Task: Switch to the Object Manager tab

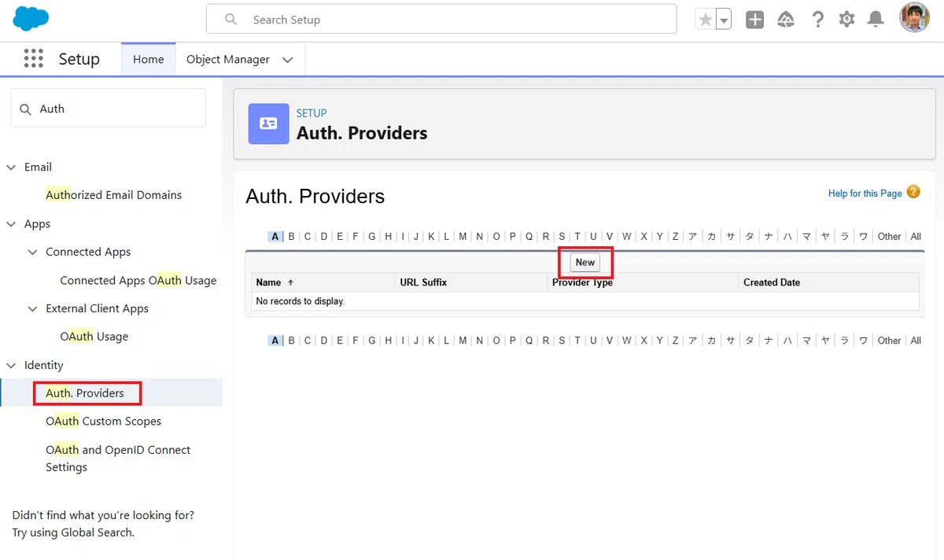Action: (x=228, y=59)
